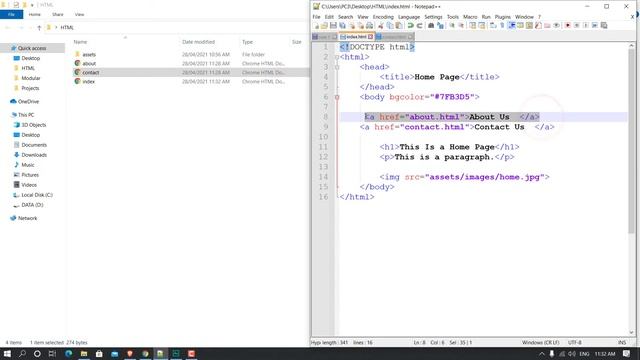
Task: Toggle INS overtype mode in status bar
Action: 622,342
